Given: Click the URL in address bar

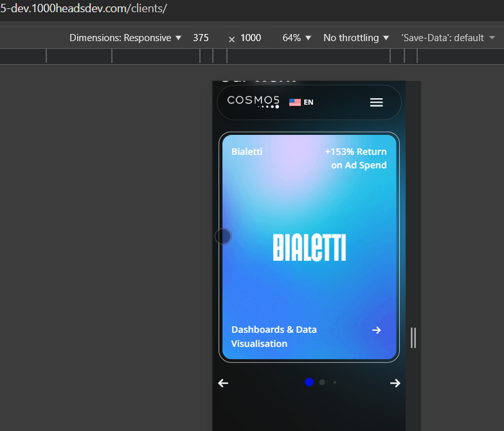Looking at the screenshot, I should pyautogui.click(x=84, y=8).
